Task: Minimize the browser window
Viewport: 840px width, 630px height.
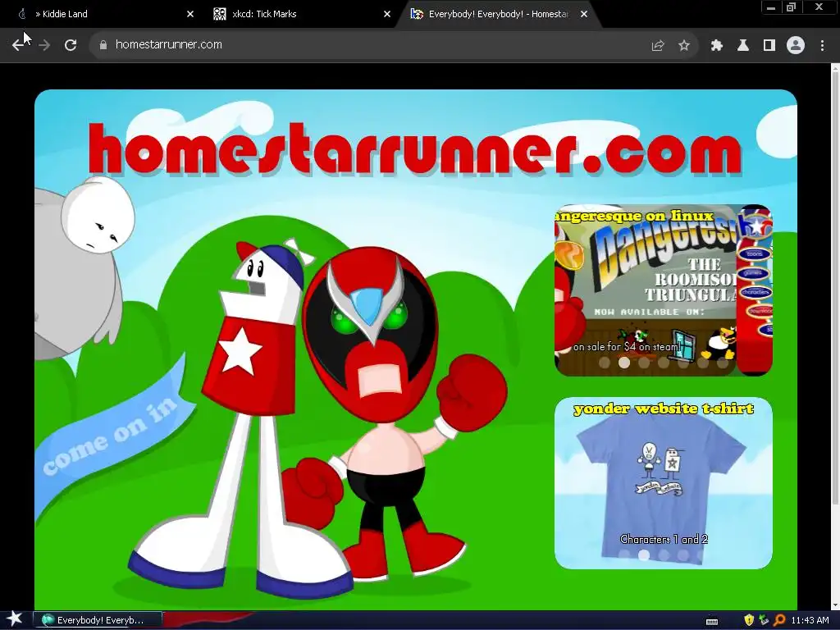Action: (770, 7)
